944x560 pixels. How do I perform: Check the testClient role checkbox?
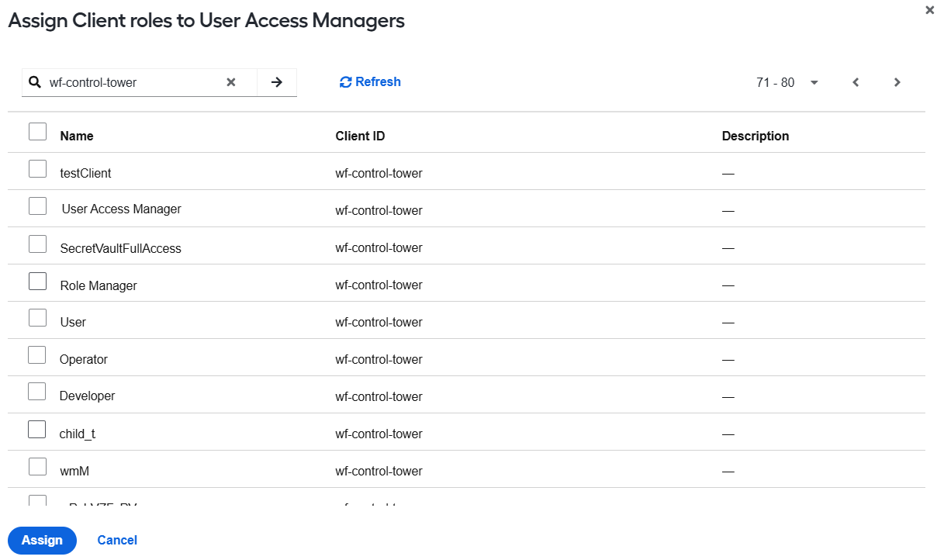[x=37, y=168]
